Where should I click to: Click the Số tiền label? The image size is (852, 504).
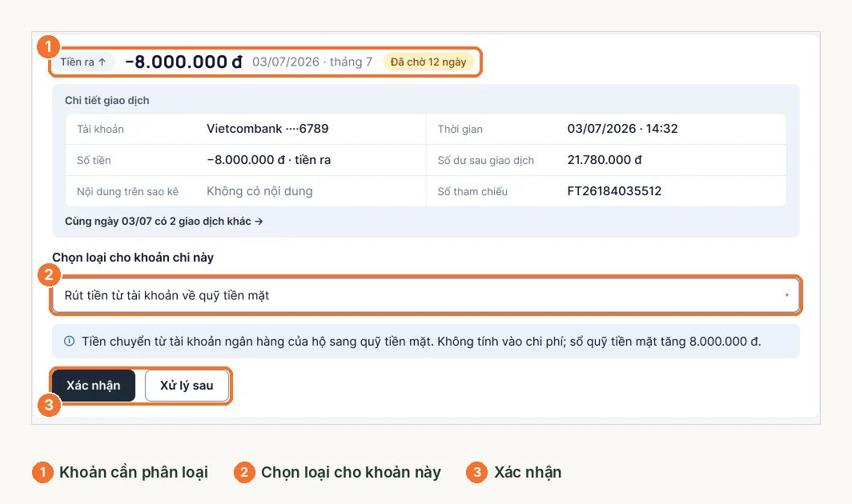coord(94,160)
